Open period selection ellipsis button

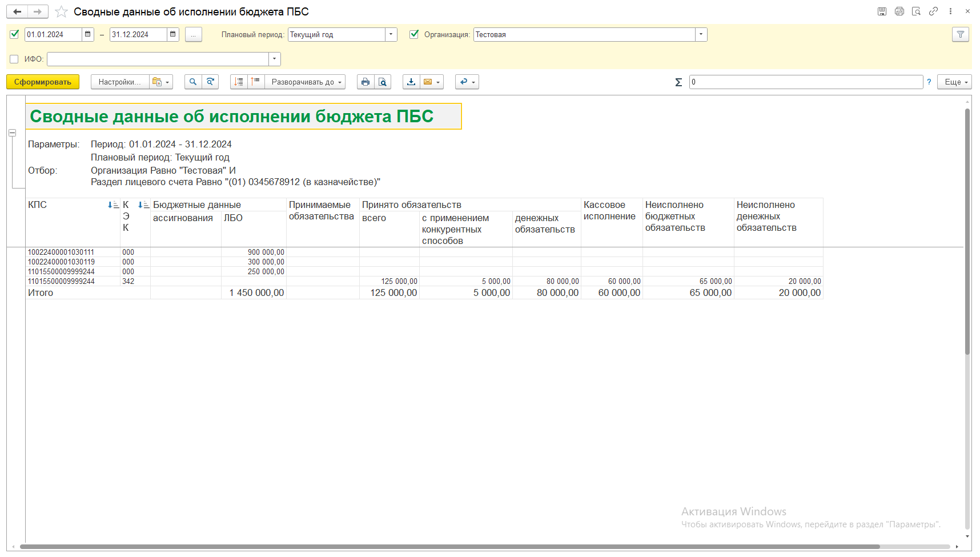tap(193, 34)
